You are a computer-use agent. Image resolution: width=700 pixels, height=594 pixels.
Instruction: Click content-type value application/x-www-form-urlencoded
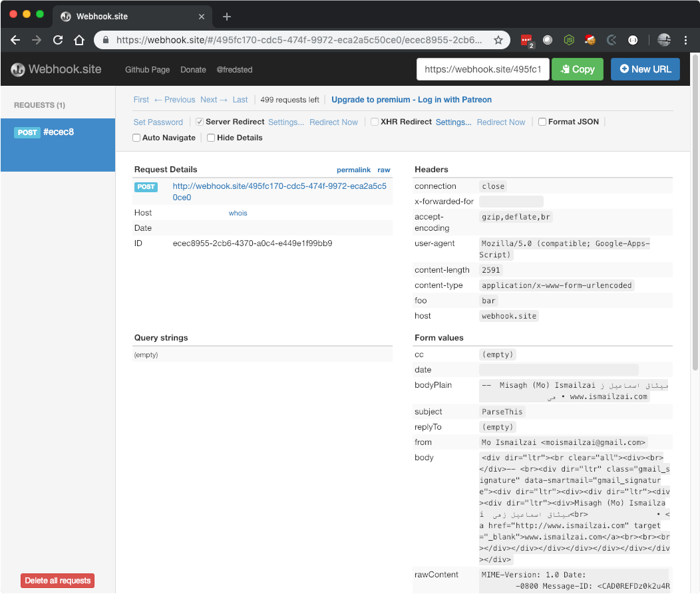coord(557,285)
